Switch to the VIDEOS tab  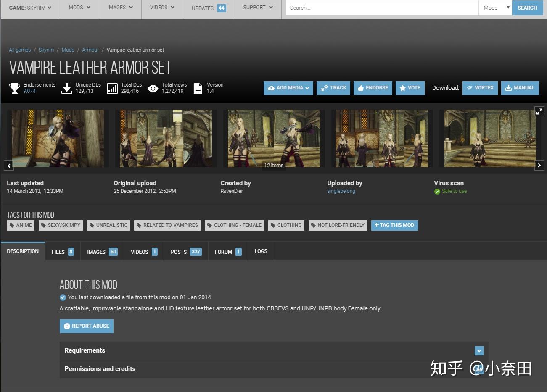[x=144, y=252]
